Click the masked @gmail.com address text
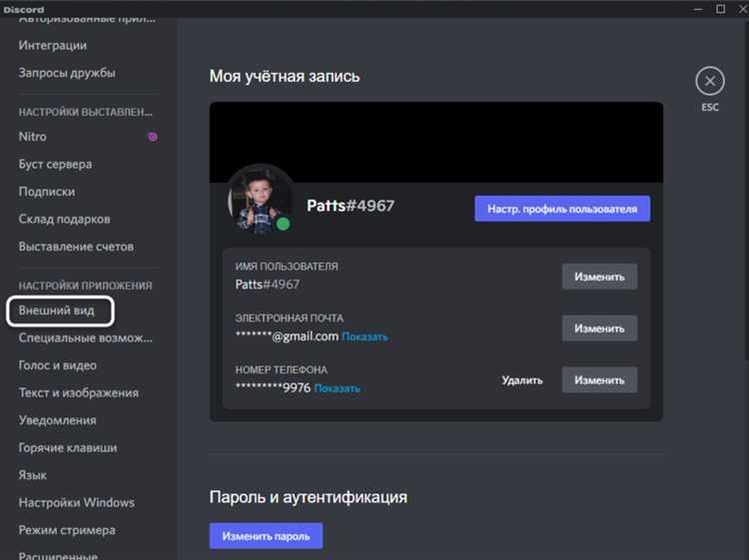The height and width of the screenshot is (560, 749). click(287, 336)
